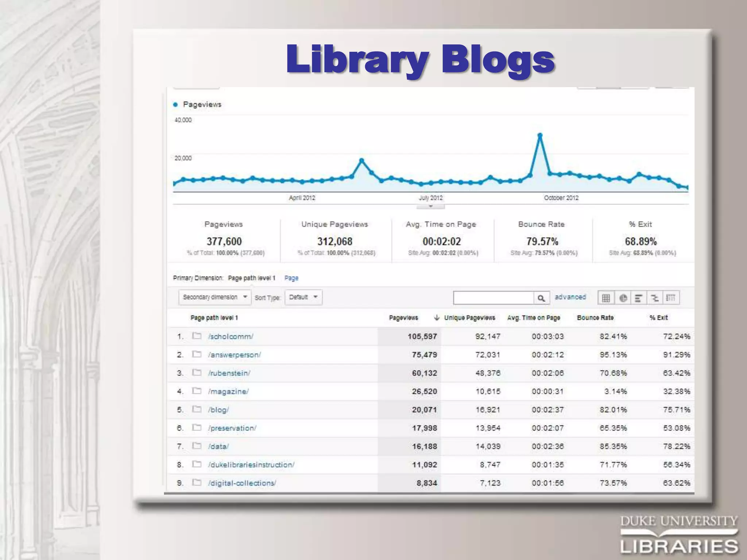Click folder icon beside /rubenstein/
Screen dimensions: 747x560
(197, 372)
